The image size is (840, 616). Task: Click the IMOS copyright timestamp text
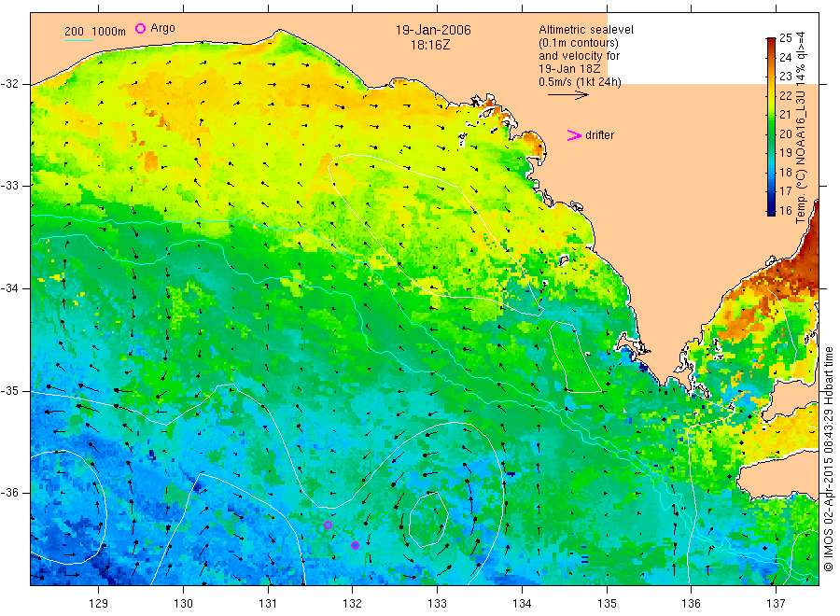click(x=828, y=458)
